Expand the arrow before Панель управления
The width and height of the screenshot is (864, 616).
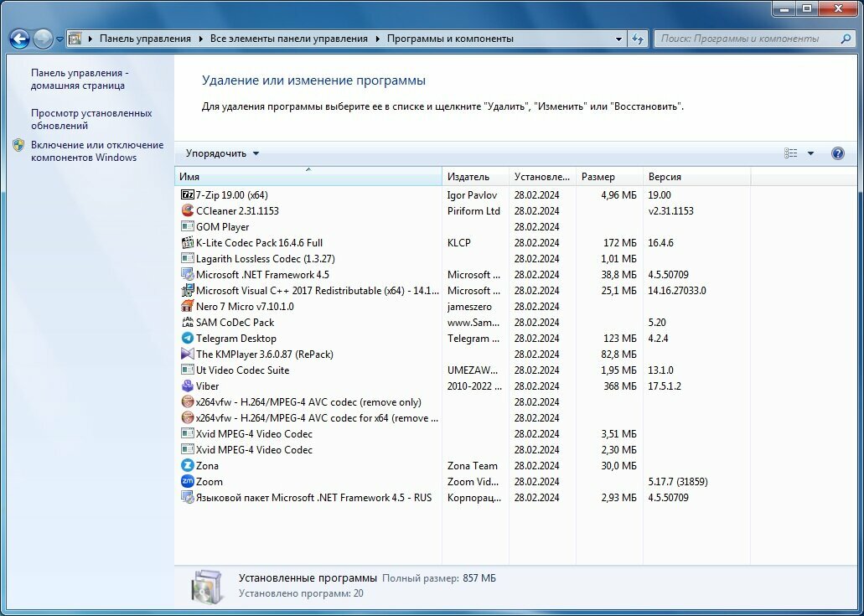(90, 39)
